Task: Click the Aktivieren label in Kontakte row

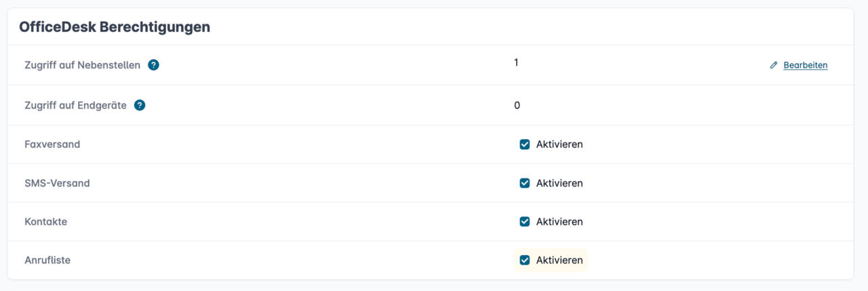Action: click(559, 222)
